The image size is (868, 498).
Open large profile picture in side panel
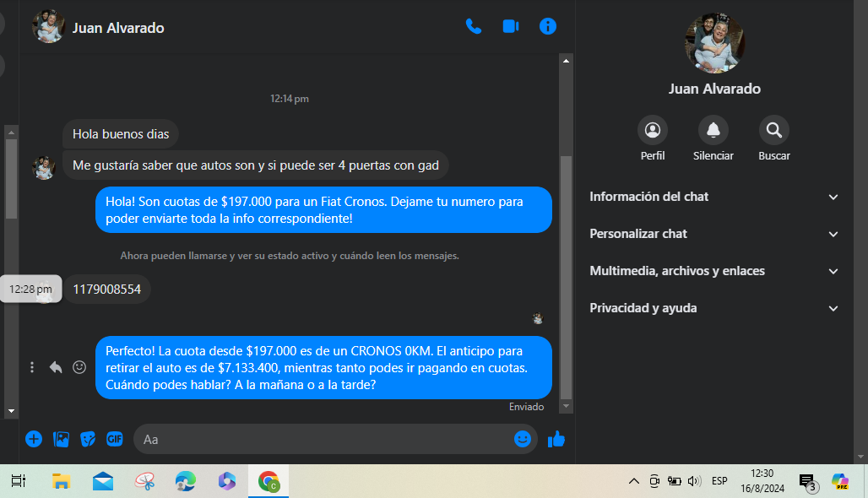point(714,43)
